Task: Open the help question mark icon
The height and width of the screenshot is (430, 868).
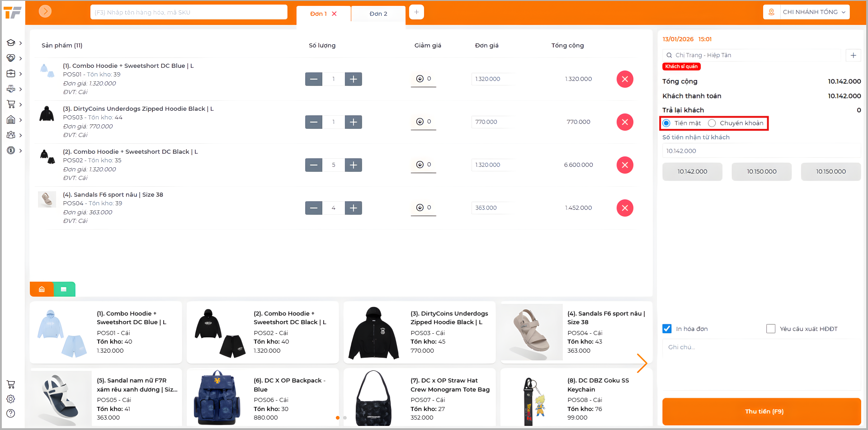Action: coord(11,413)
